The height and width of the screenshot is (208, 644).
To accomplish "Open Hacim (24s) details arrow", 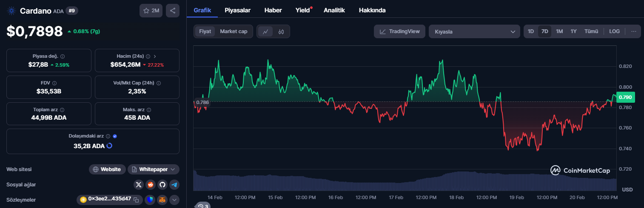I will point(155,56).
